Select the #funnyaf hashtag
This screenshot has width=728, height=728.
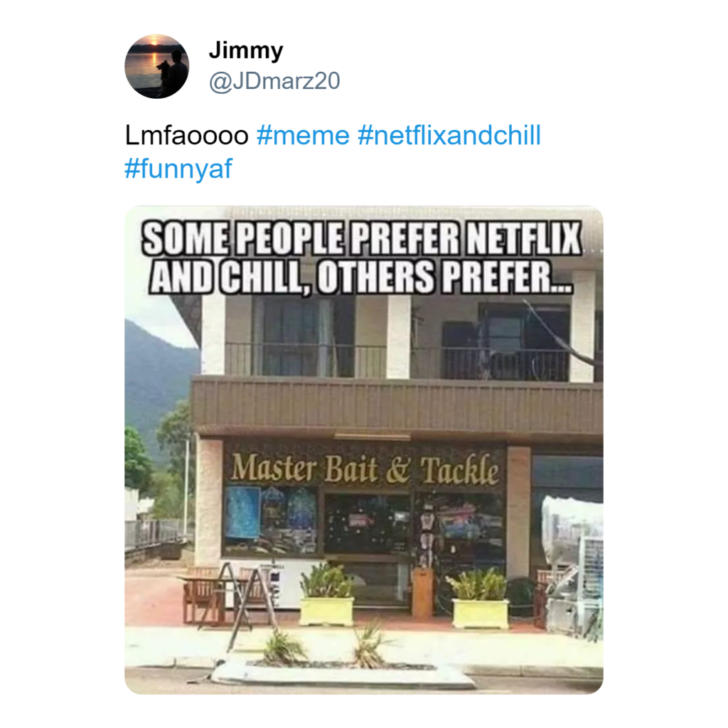coord(178,168)
